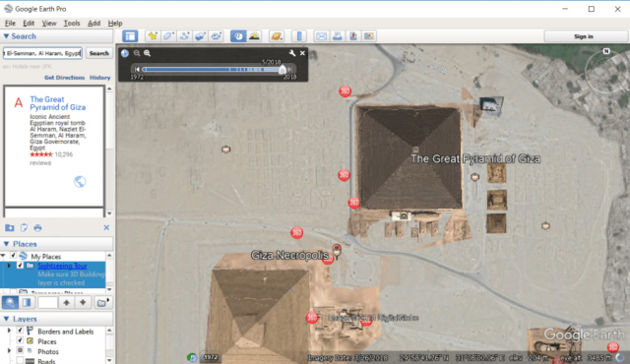630x364 pixels.
Task: Switch to planet view with Saturn icon
Action: (277, 36)
